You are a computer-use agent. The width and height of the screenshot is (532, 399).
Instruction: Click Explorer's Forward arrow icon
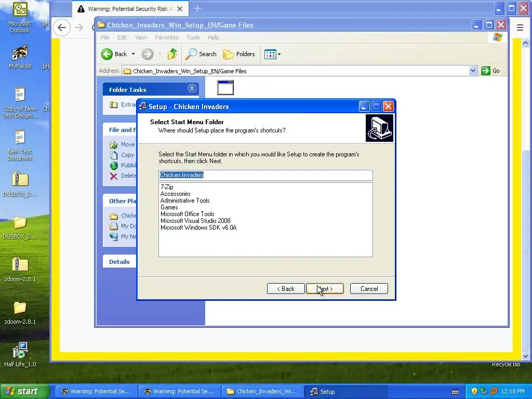(148, 54)
